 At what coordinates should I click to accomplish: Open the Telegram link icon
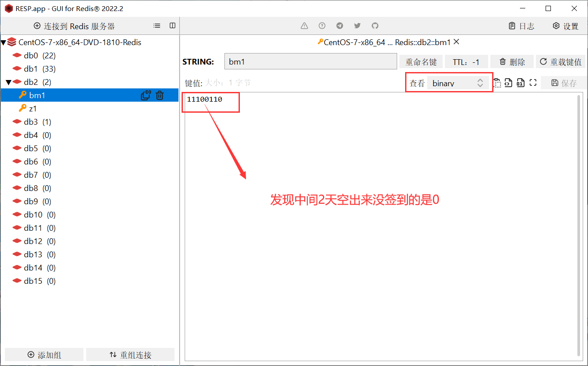click(340, 26)
